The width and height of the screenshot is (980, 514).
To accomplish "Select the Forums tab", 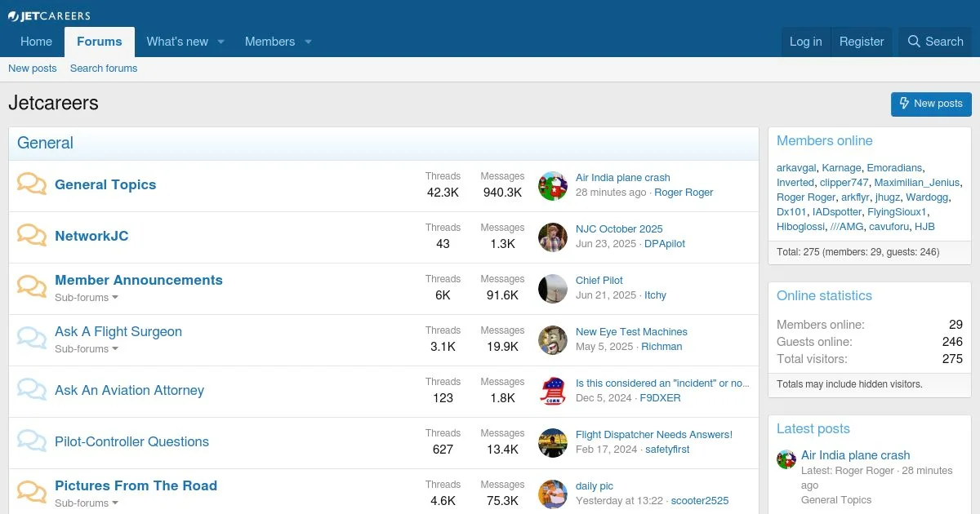I will point(100,42).
